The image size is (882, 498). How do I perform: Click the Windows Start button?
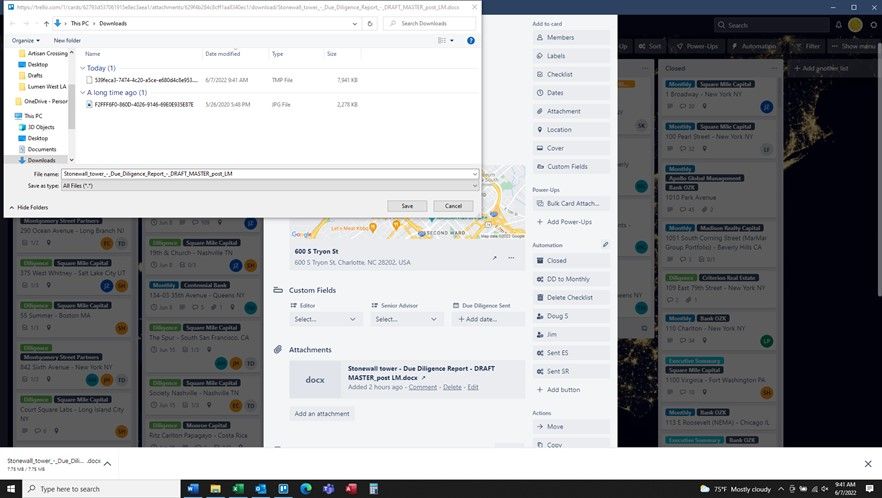(11, 488)
